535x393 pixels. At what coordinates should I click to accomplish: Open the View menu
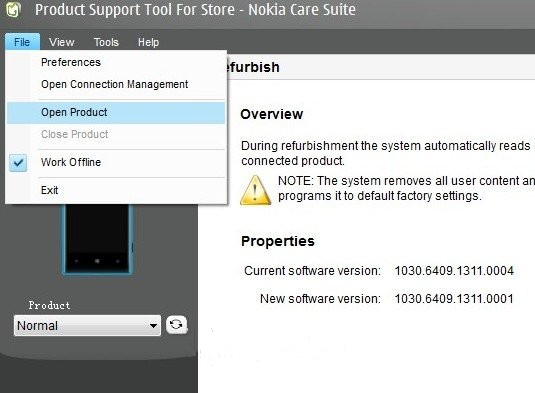coord(61,42)
